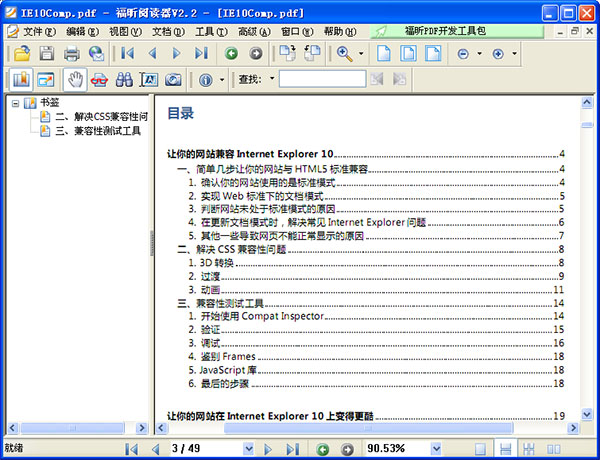Screen dimensions: 600x460
Task: Select the text selection tool
Action: 149,80
